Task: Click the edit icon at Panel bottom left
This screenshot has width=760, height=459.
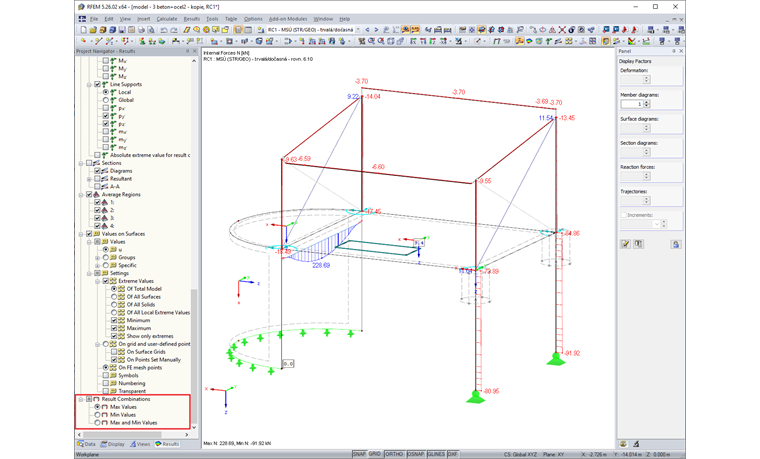Action: (625, 244)
